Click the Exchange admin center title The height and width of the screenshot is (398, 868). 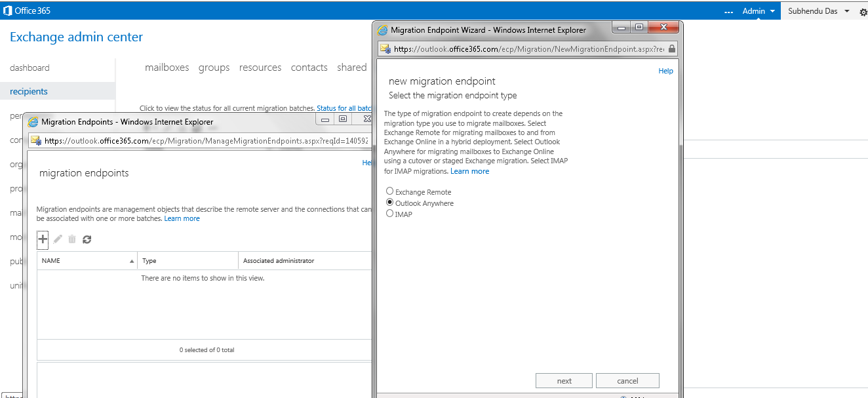point(76,37)
